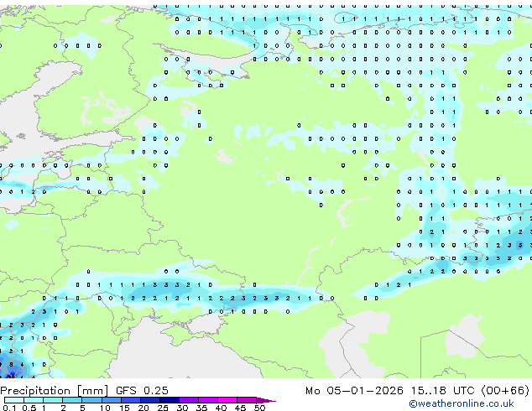This screenshot has width=532, height=411.
Task: Click the legend label '20'
Action: tap(143, 408)
